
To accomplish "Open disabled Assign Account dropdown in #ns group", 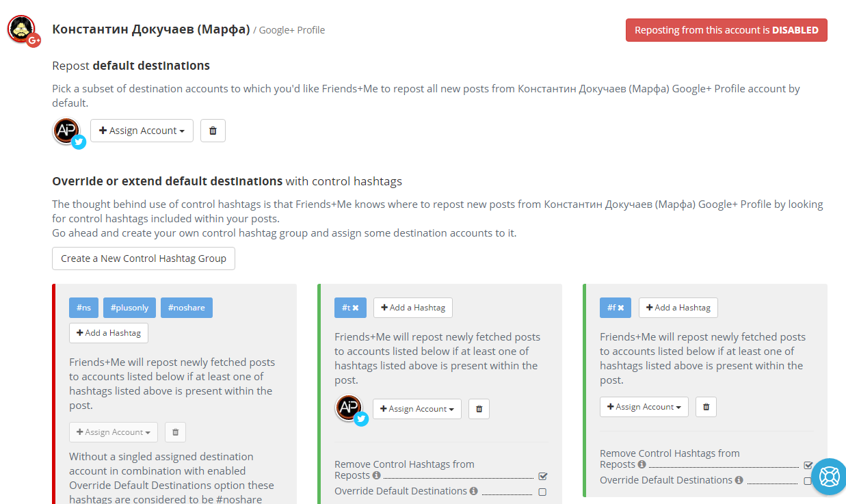I will [114, 432].
